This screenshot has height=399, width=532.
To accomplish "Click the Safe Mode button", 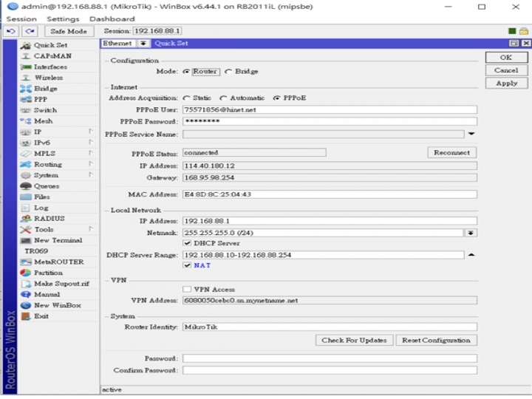I will [69, 31].
